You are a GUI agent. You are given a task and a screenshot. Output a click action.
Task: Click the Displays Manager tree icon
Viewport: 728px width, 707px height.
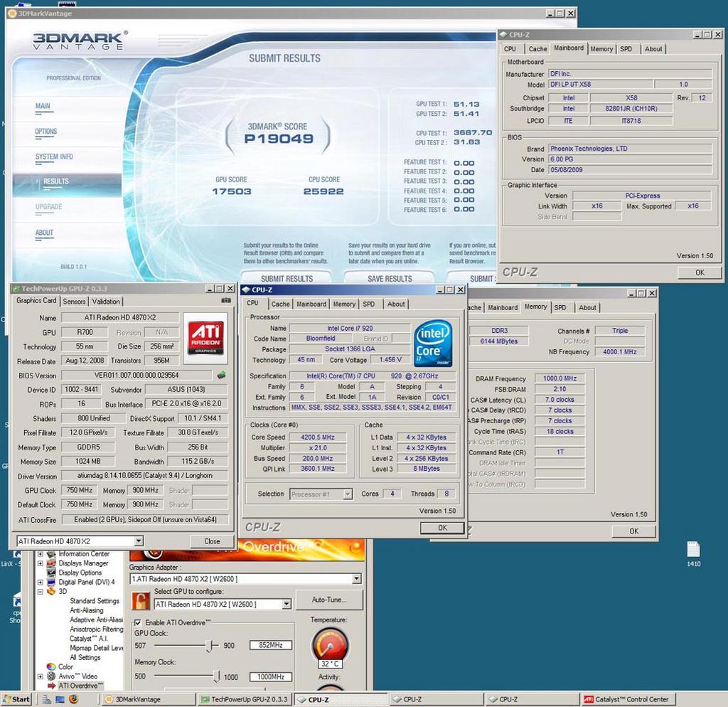51,563
